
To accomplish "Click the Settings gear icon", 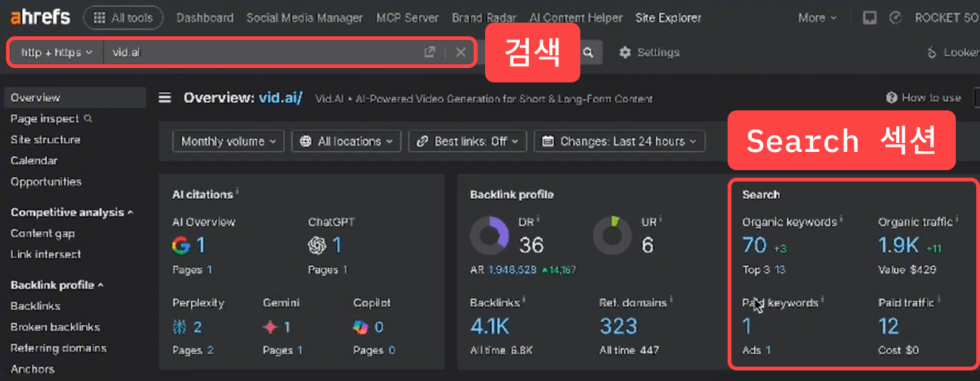I will 625,52.
